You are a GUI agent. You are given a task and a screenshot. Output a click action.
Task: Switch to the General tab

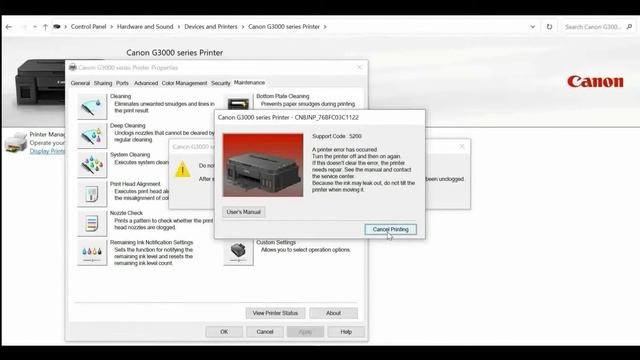tap(80, 83)
